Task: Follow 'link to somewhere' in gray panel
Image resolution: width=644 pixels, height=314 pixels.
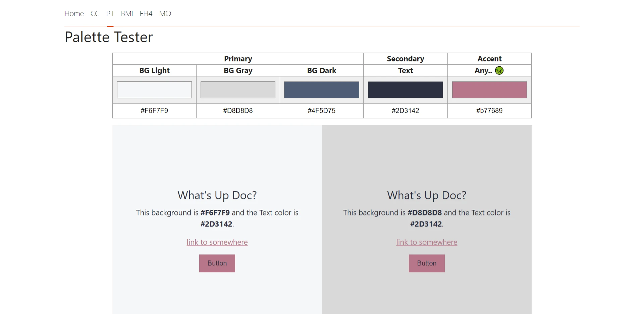Action: coord(427,242)
